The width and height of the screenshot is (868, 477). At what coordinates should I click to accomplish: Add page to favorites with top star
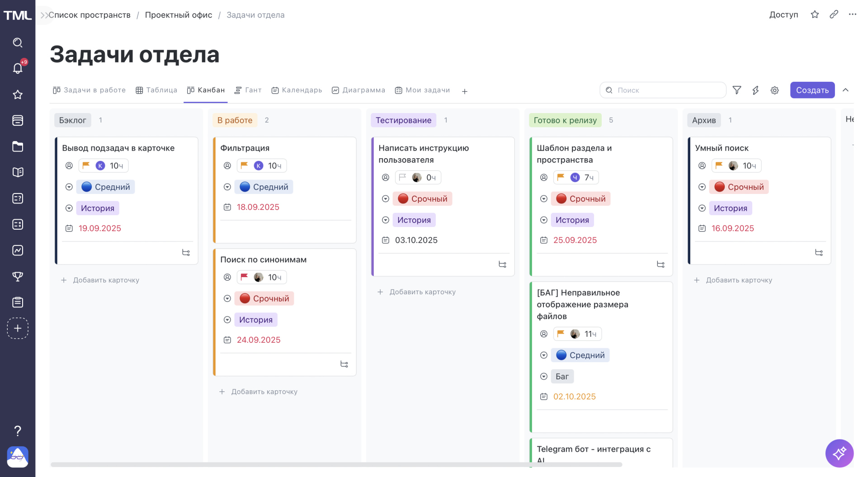(x=815, y=14)
